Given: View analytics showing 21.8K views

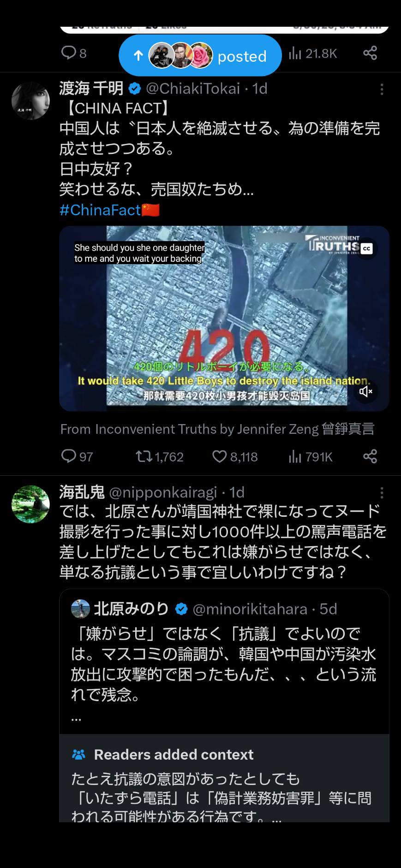Looking at the screenshot, I should point(313,53).
